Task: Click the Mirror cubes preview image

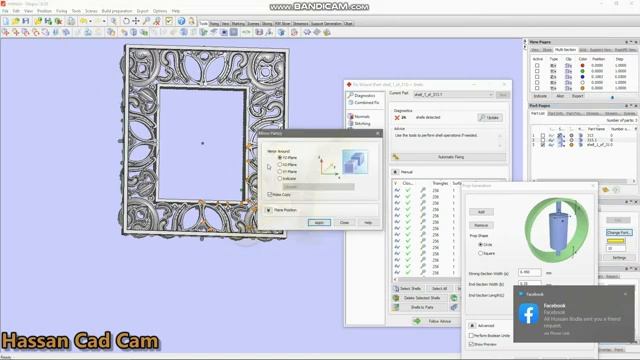Action: (x=354, y=162)
